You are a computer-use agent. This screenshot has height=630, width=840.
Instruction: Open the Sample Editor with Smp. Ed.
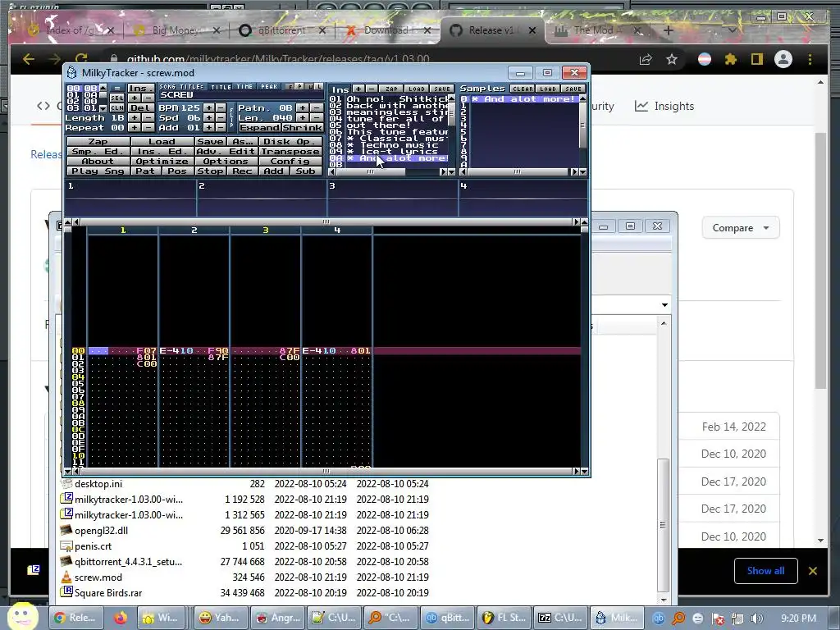(98, 151)
